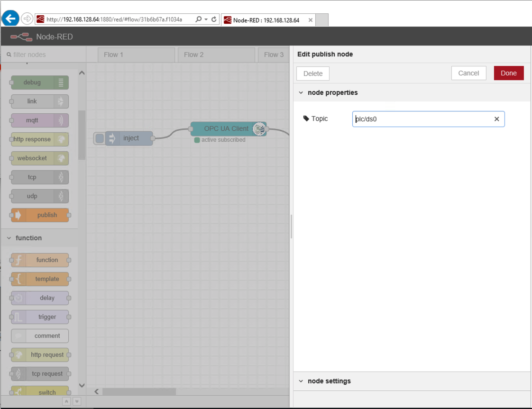Pick the mqtt node in the palette
The width and height of the screenshot is (532, 409).
[x=40, y=120]
